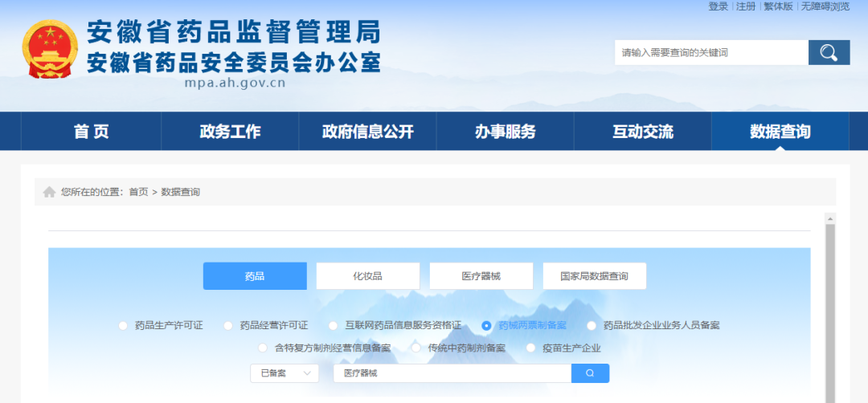The image size is (868, 403).
Task: Click the 登录 link
Action: point(718,6)
